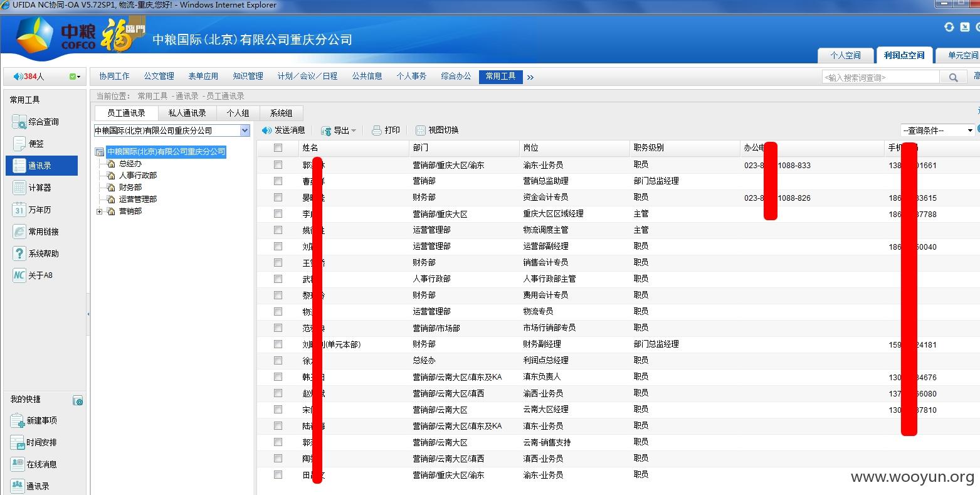Open the 查询条件 filter dropdown

pos(938,130)
